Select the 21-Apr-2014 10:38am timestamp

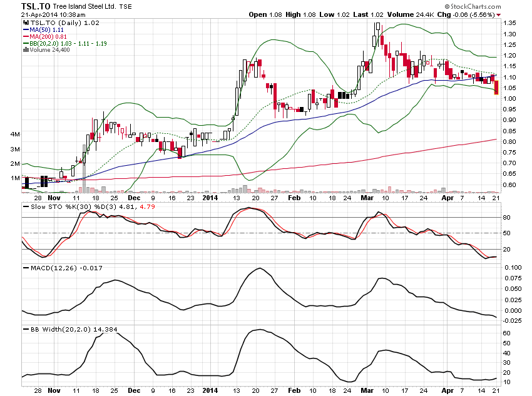(x=53, y=15)
